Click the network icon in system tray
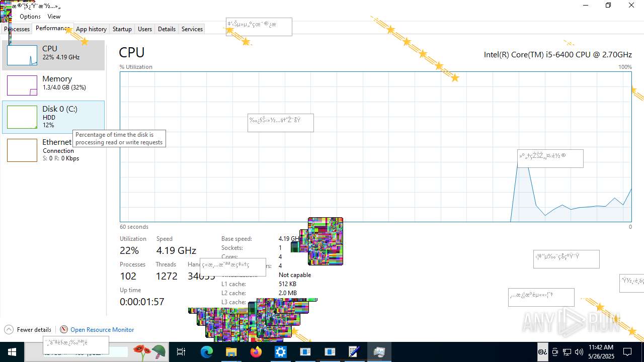Screen dimensions: 644x362 567,352
